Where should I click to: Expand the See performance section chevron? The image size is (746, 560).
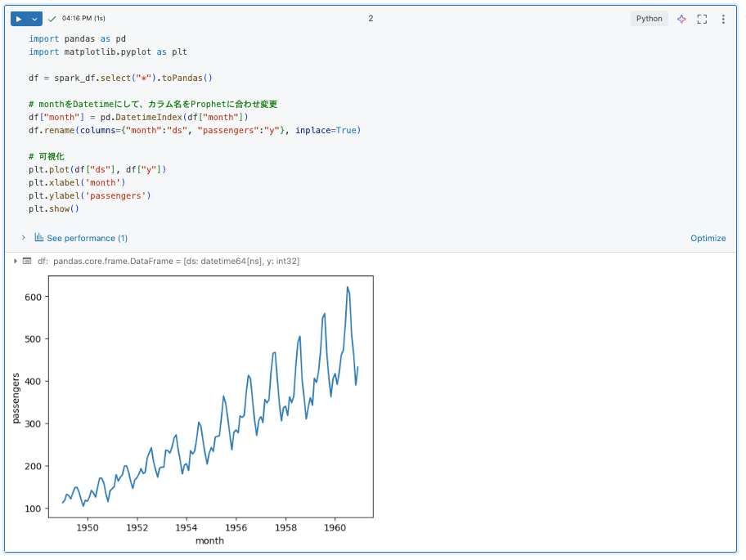(23, 237)
